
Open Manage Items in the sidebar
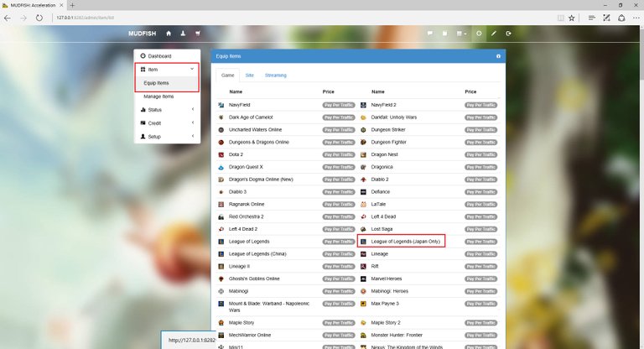158,96
